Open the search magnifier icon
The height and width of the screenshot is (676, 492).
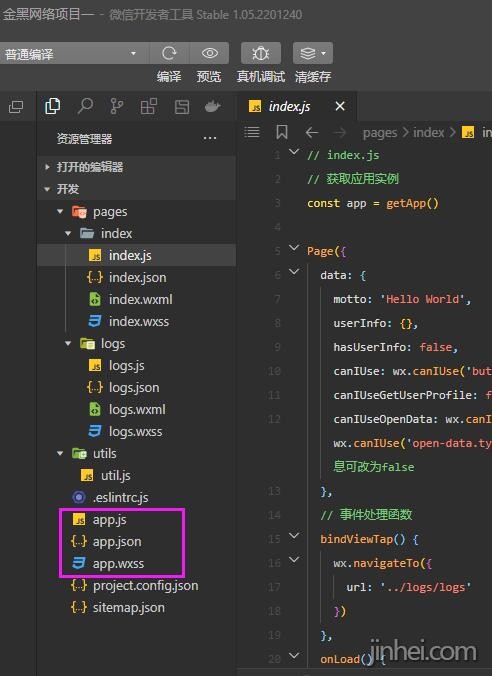pos(85,106)
